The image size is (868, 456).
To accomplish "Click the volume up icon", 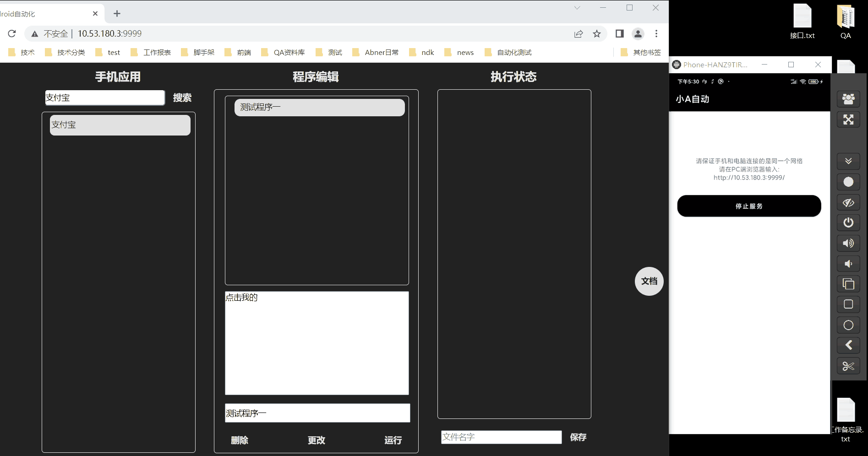I will coord(848,243).
